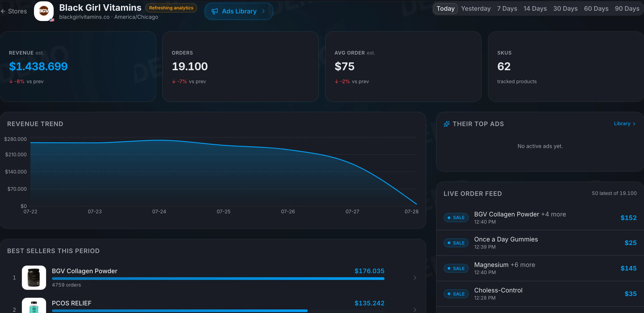Click the 4759 orders text

(66, 285)
